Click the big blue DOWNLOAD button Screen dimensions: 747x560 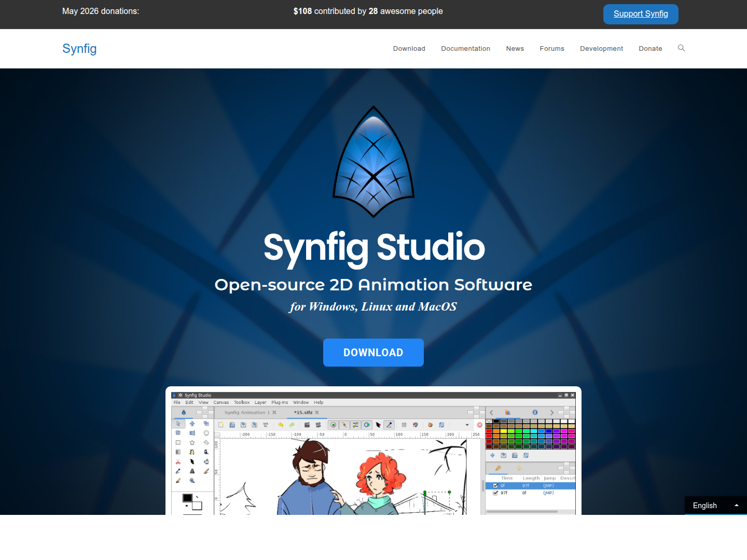coord(374,353)
